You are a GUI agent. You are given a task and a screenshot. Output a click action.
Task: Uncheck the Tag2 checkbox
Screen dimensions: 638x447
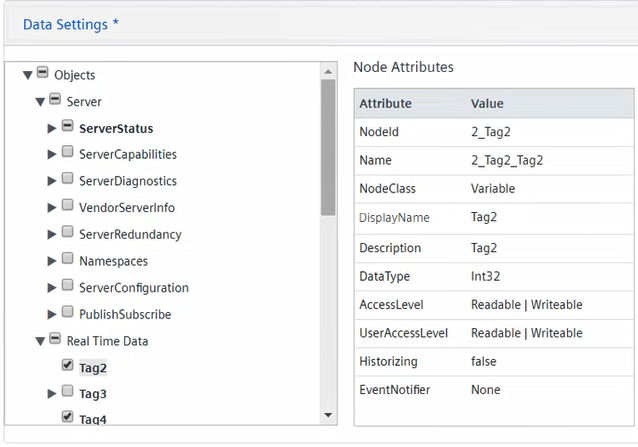[x=67, y=366]
